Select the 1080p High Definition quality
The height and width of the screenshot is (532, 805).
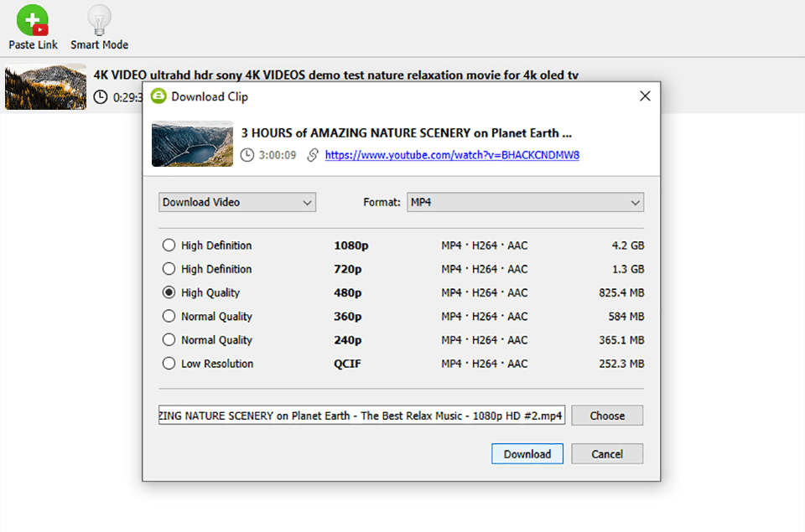click(169, 245)
